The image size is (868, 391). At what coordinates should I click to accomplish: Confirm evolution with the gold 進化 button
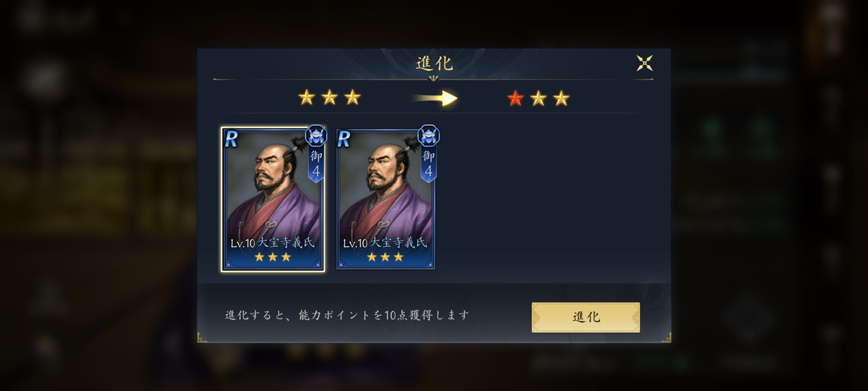pos(586,317)
